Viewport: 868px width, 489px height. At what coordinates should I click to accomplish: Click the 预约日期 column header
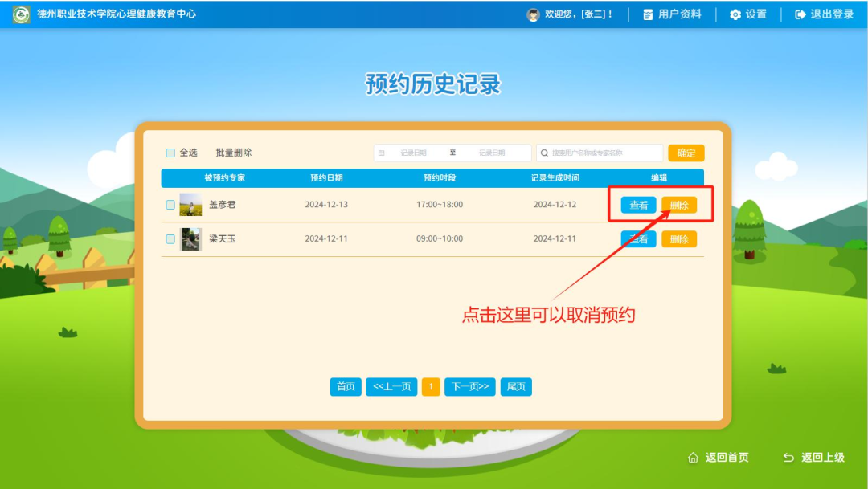[326, 178]
